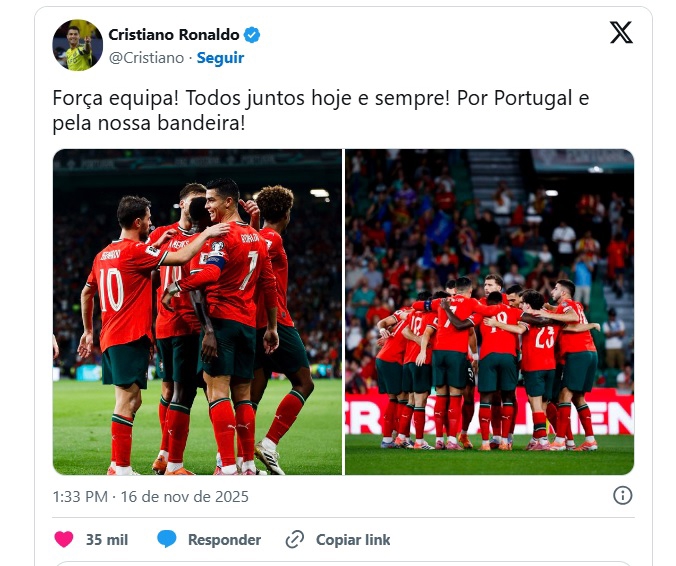
Task: Open the X logo icon
Action: pyautogui.click(x=621, y=32)
